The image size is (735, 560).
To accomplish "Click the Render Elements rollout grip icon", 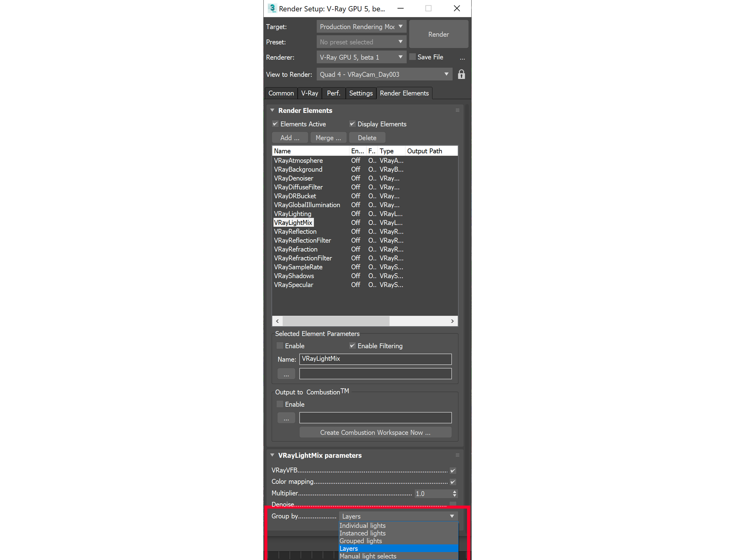I will click(x=457, y=110).
